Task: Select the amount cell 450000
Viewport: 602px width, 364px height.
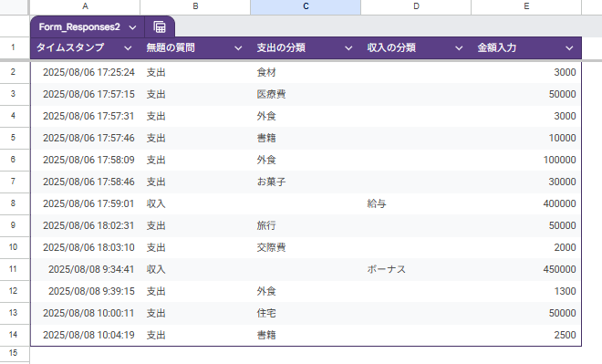Action: pos(526,269)
